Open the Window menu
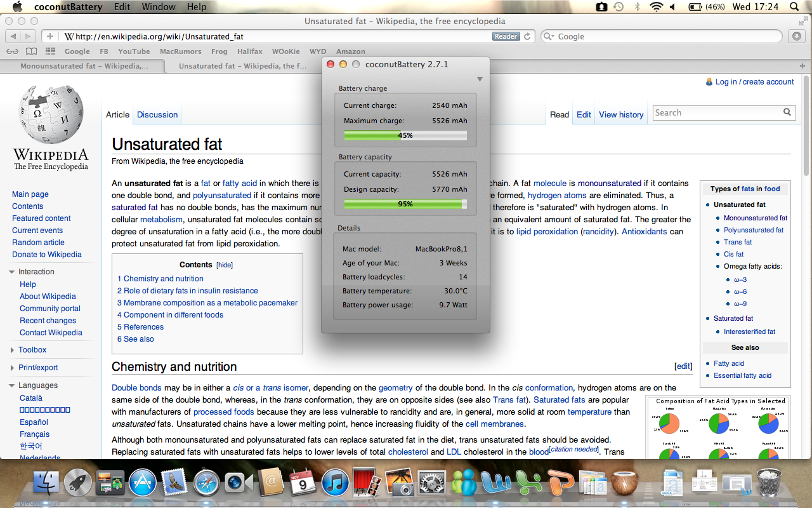The height and width of the screenshot is (508, 812). (x=159, y=7)
